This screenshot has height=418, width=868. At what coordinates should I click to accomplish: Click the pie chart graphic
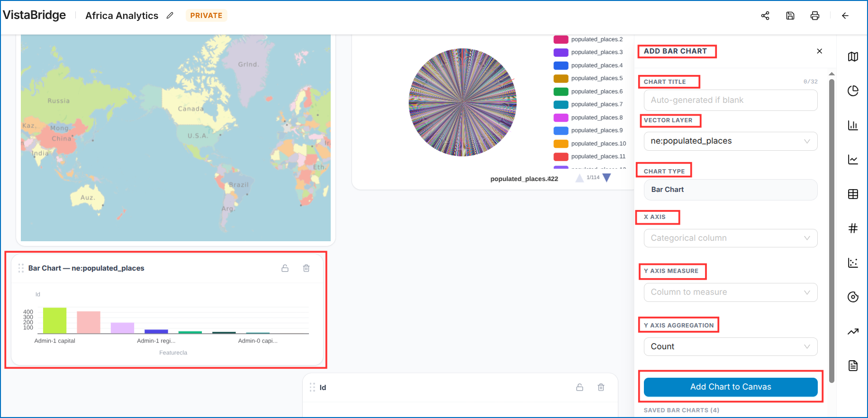pyautogui.click(x=463, y=102)
